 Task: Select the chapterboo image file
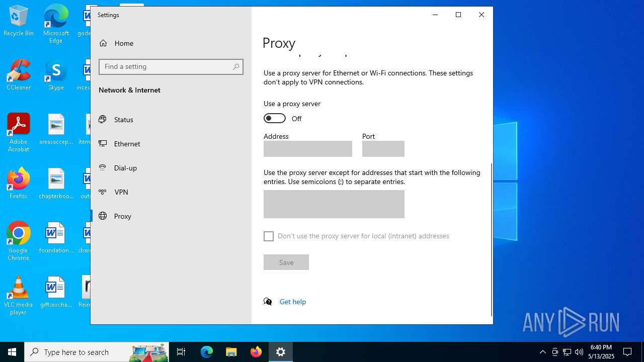pyautogui.click(x=56, y=184)
